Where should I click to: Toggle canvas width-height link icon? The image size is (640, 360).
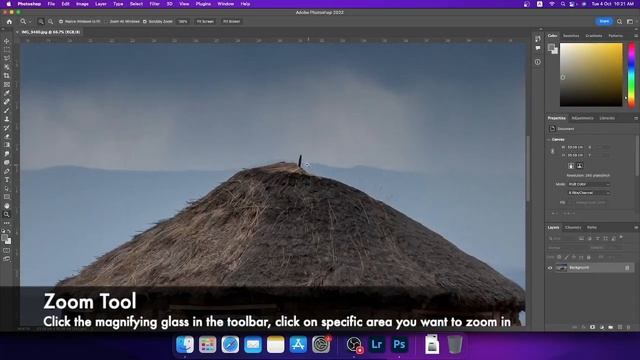coord(553,151)
